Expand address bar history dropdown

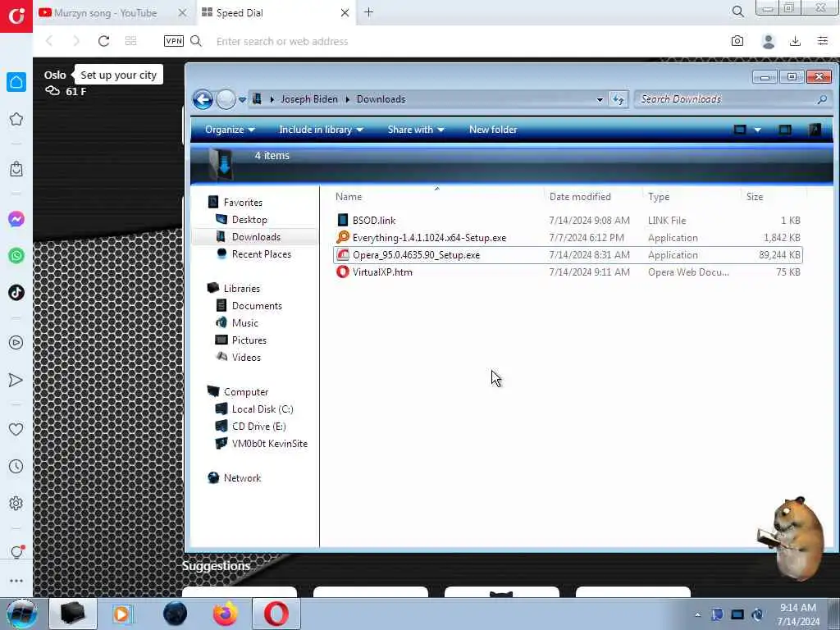(x=600, y=99)
